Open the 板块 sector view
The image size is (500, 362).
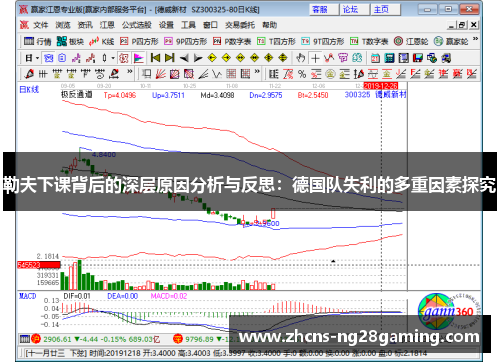click(70, 41)
